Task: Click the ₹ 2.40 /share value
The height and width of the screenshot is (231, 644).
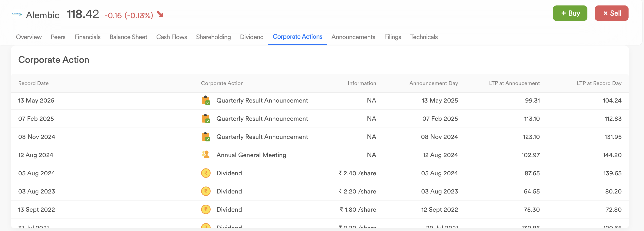Action: (x=357, y=173)
